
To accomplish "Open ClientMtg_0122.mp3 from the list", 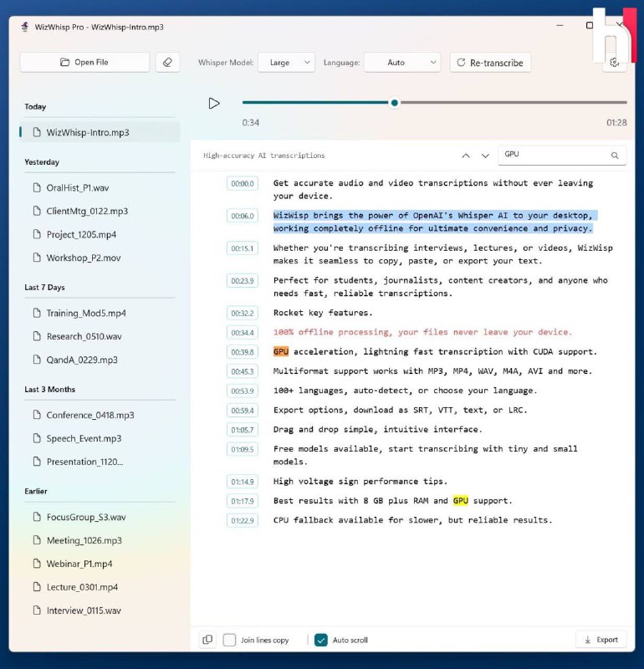I will point(100,212).
